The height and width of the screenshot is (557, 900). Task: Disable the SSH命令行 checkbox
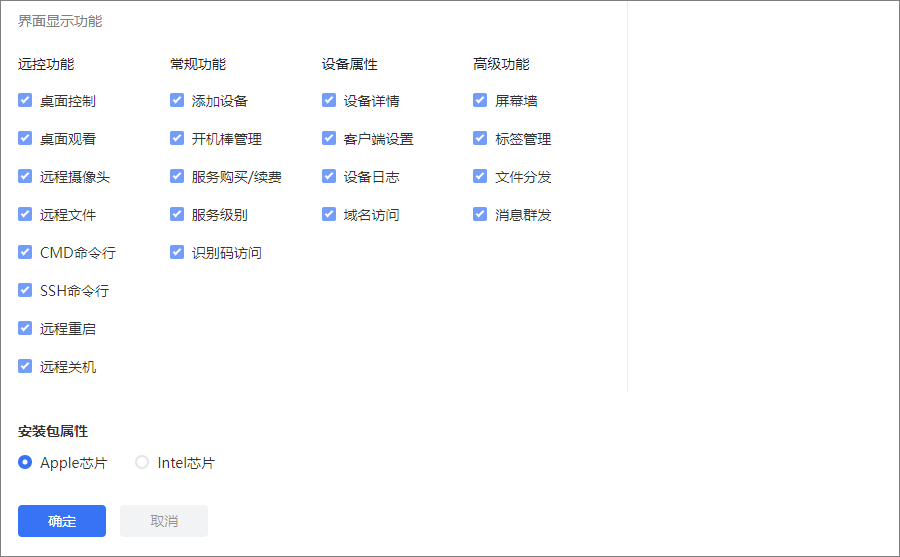tap(25, 290)
